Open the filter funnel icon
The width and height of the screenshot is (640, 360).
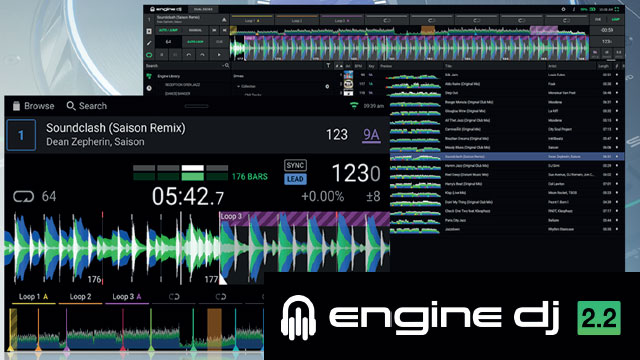coord(328,66)
